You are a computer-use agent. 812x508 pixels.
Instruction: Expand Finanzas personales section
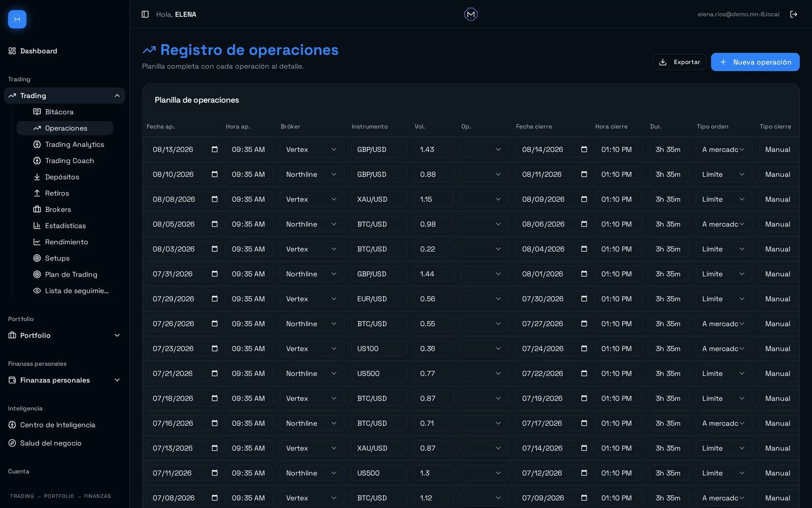point(64,380)
